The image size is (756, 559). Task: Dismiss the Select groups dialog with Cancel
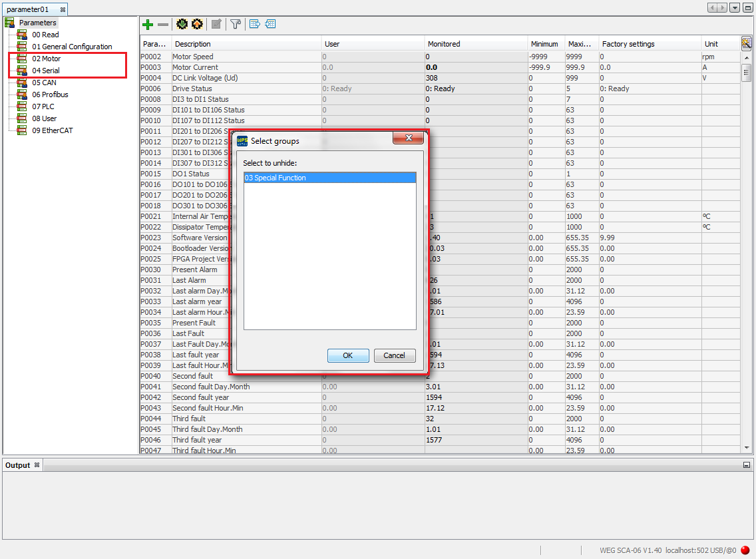click(394, 355)
